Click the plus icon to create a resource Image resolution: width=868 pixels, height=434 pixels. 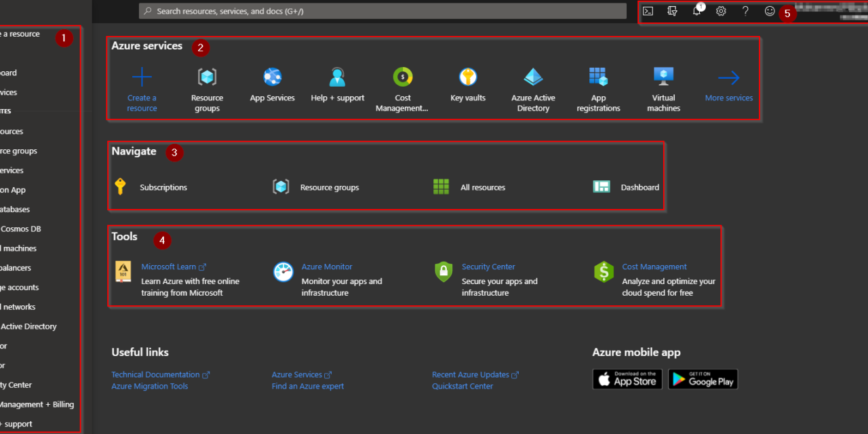coord(142,77)
